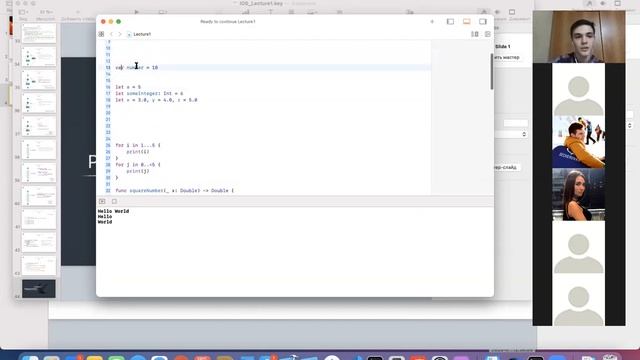640x360 pixels.
Task: Click the input field in Keynote inspector
Action: point(516,123)
